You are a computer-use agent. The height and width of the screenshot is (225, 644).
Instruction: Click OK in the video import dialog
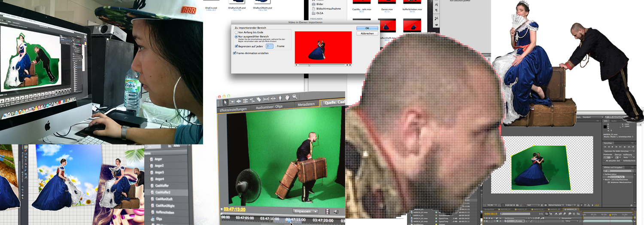pyautogui.click(x=367, y=28)
